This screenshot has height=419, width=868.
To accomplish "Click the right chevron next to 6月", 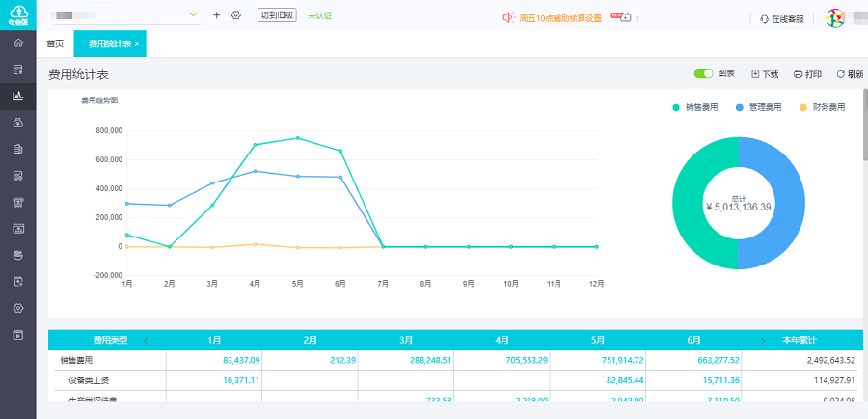I will pyautogui.click(x=763, y=341).
